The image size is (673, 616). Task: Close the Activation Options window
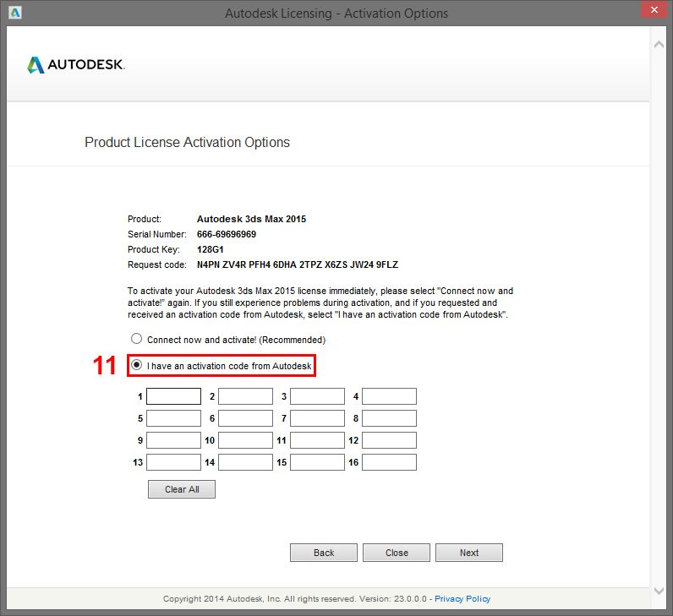click(x=654, y=9)
